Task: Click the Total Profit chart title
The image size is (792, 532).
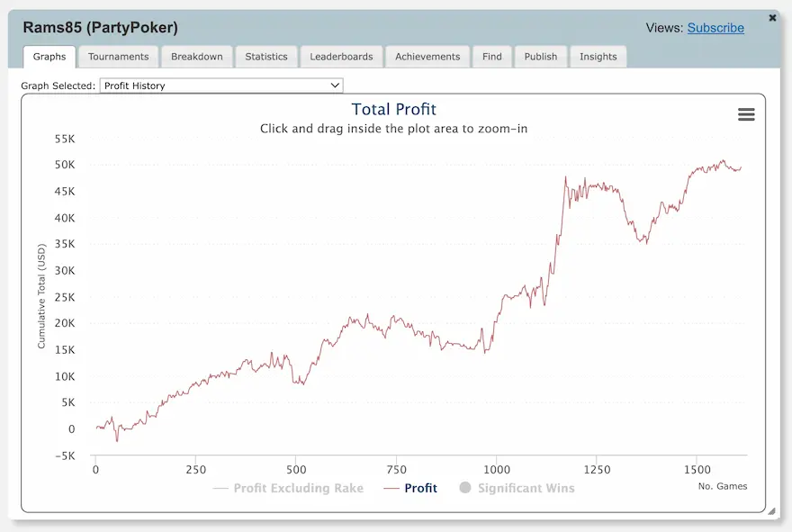Action: pos(393,110)
